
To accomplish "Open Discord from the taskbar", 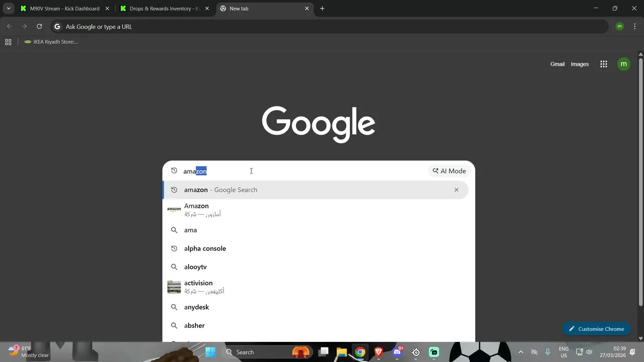I will click(397, 352).
